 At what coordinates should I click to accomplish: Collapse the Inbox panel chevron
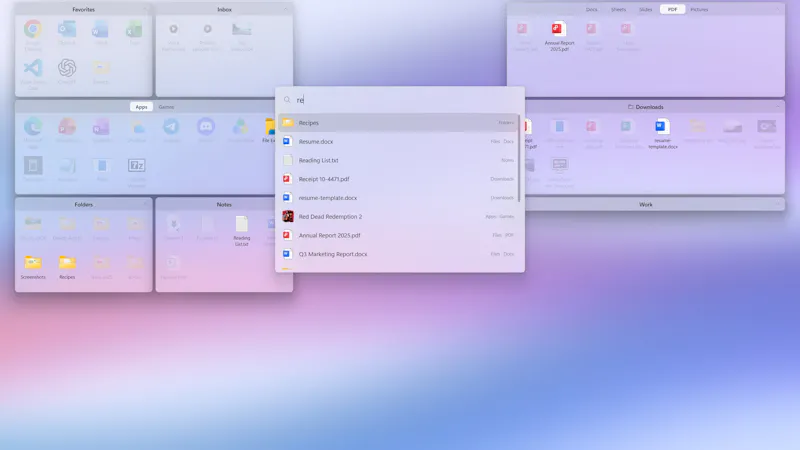click(x=286, y=10)
